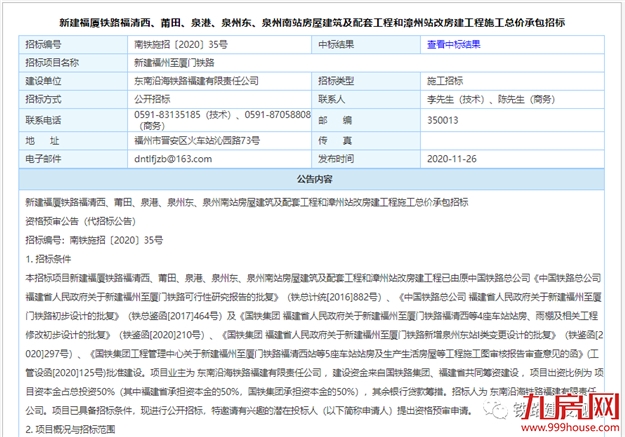Click the 资格预审公告（代招标公告）line
Image resolution: width=625 pixels, height=437 pixels.
click(x=81, y=221)
